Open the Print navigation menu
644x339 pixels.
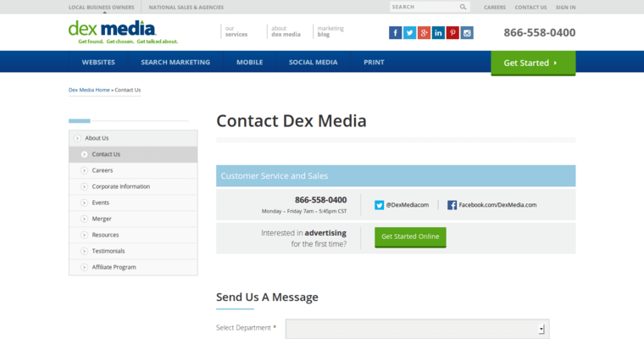(374, 62)
